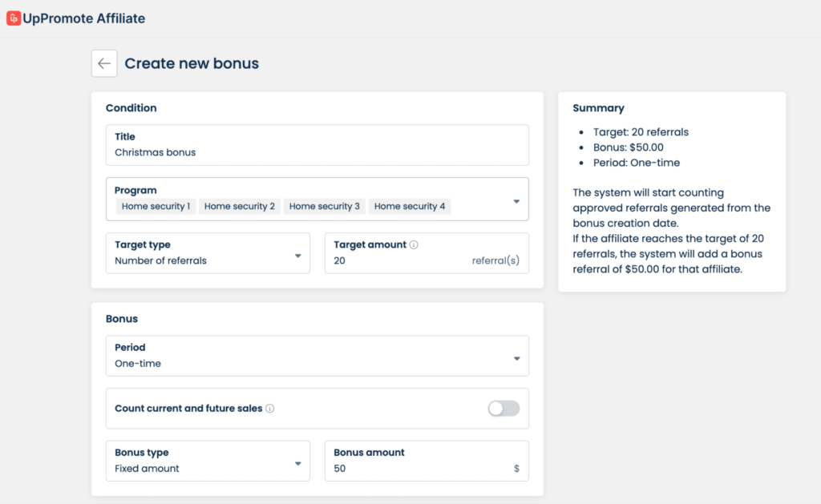
Task: Click the Summary panel heading
Action: coord(598,108)
